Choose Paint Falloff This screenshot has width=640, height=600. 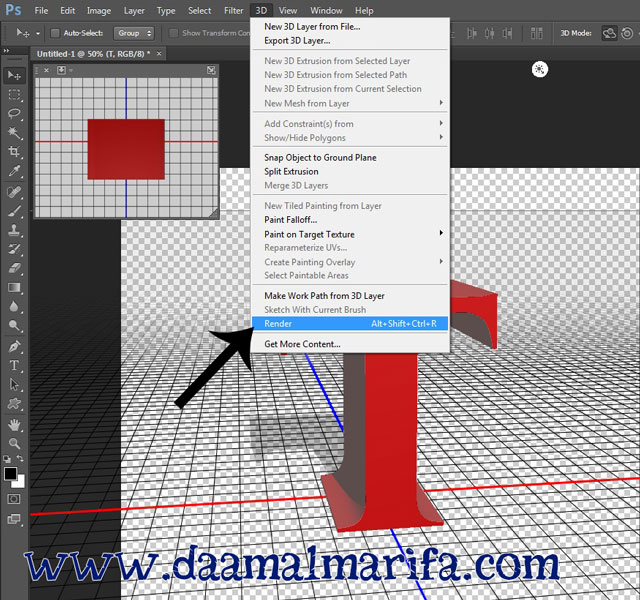coord(350,220)
